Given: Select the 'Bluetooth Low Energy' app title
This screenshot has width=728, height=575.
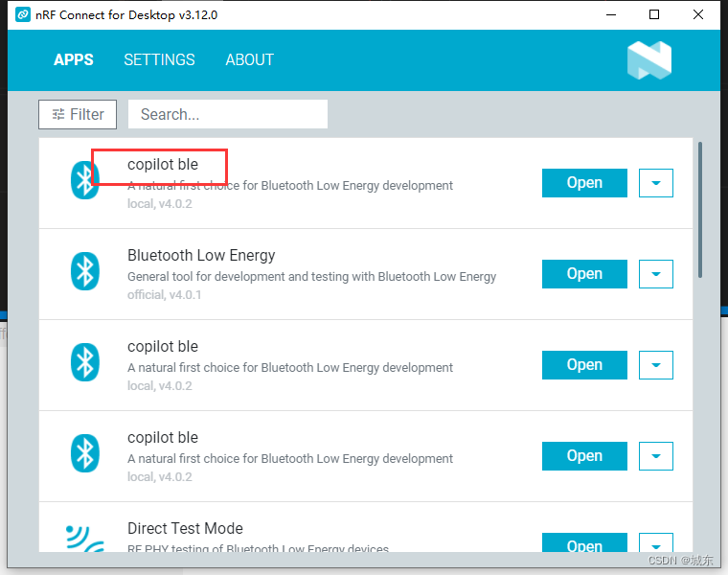Looking at the screenshot, I should point(201,255).
